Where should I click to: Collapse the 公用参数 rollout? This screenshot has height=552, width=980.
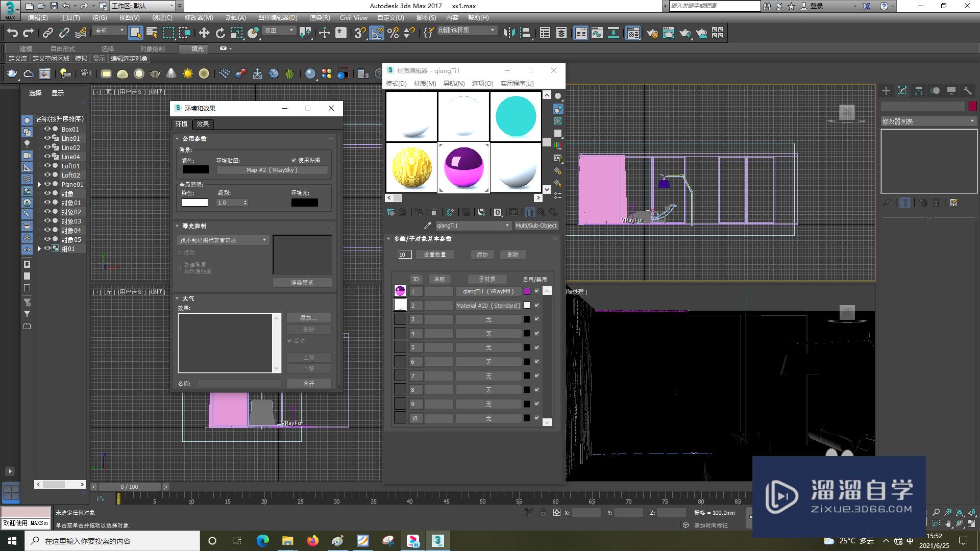194,139
